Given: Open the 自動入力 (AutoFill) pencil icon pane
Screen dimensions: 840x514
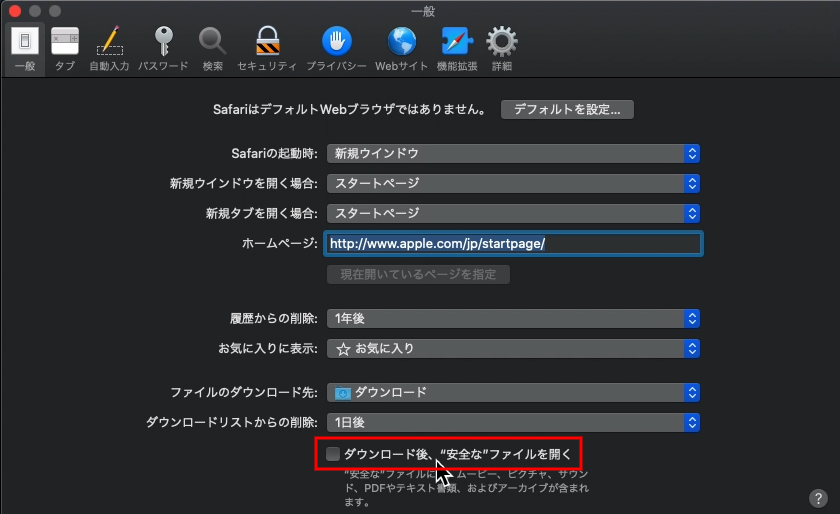Looking at the screenshot, I should pos(109,49).
